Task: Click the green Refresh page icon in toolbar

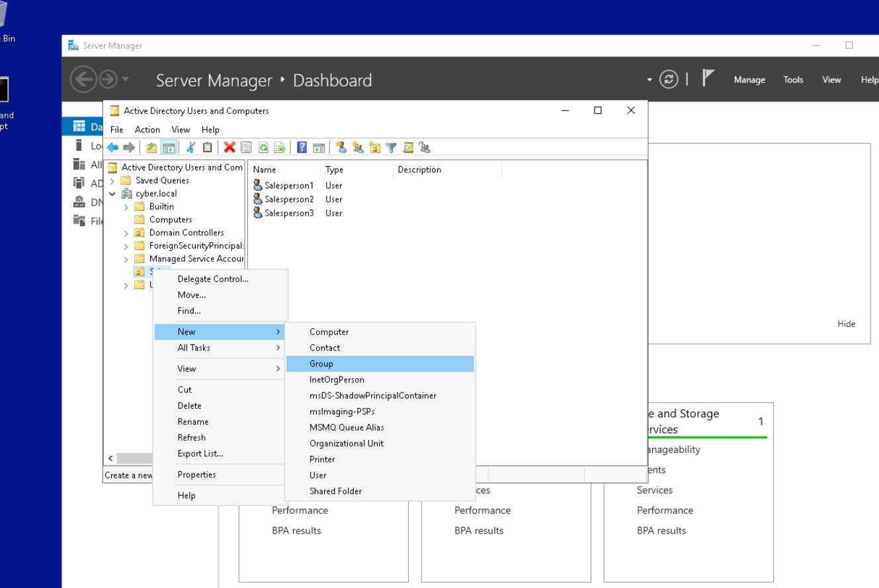Action: (x=263, y=147)
